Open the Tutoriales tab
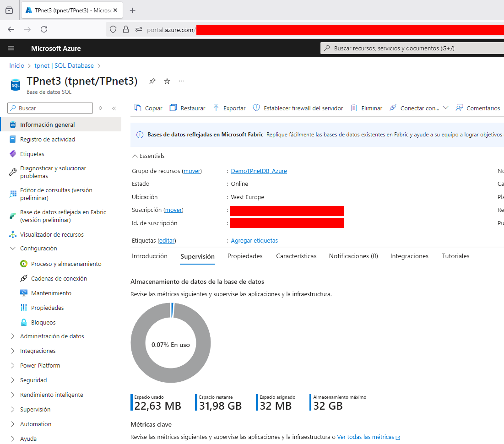The image size is (504, 444). [455, 256]
